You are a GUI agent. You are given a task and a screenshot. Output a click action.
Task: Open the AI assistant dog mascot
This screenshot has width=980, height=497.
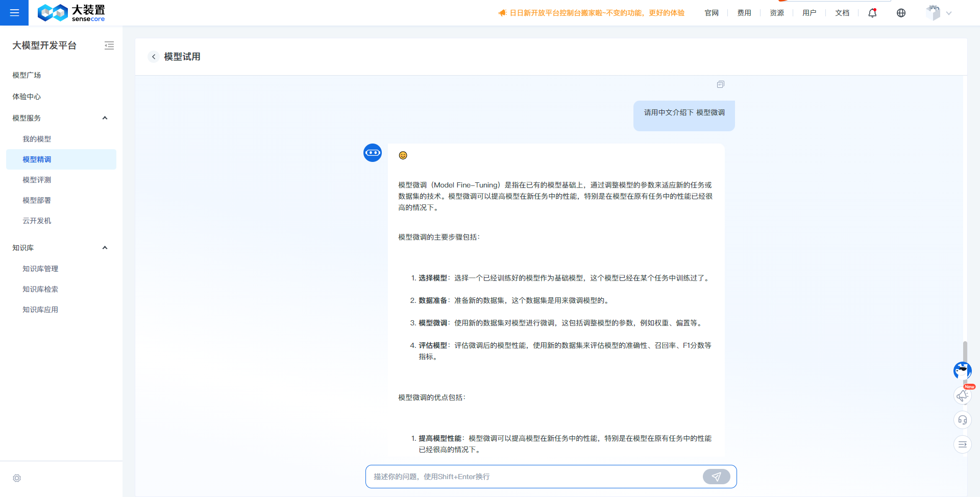[962, 370]
